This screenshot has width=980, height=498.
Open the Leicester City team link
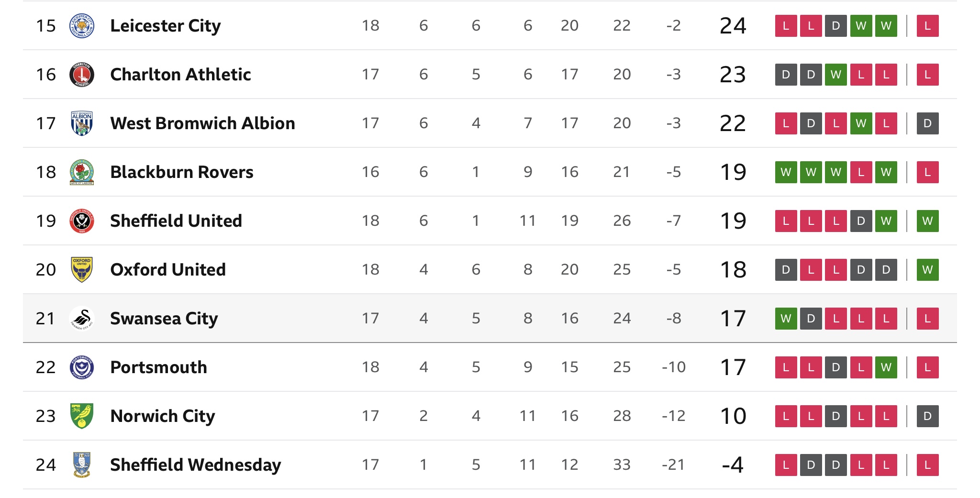coord(165,26)
